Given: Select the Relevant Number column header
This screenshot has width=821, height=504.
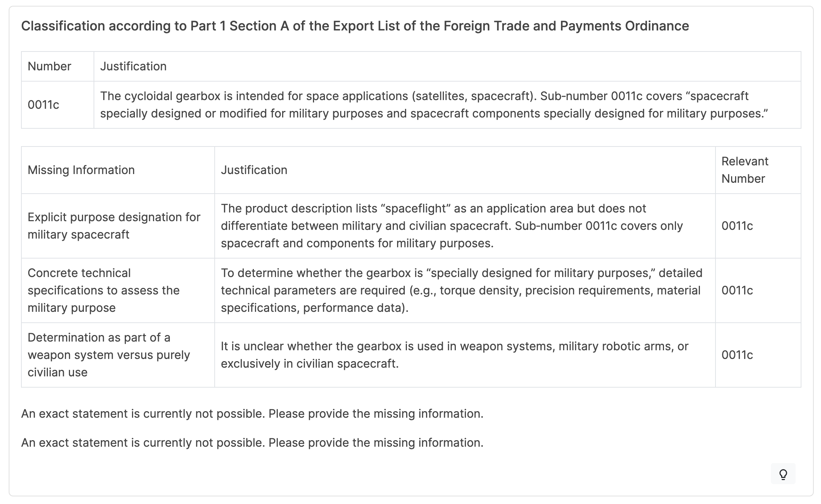Looking at the screenshot, I should 744,170.
